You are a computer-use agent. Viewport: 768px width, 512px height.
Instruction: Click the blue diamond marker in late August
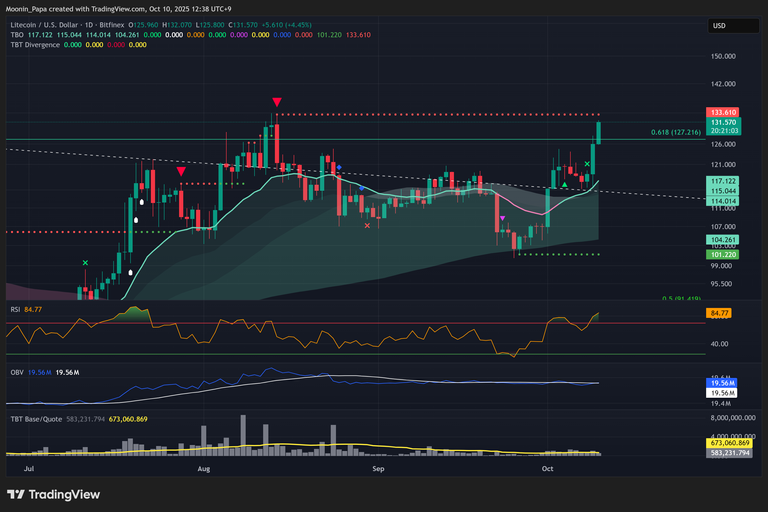pyautogui.click(x=339, y=167)
